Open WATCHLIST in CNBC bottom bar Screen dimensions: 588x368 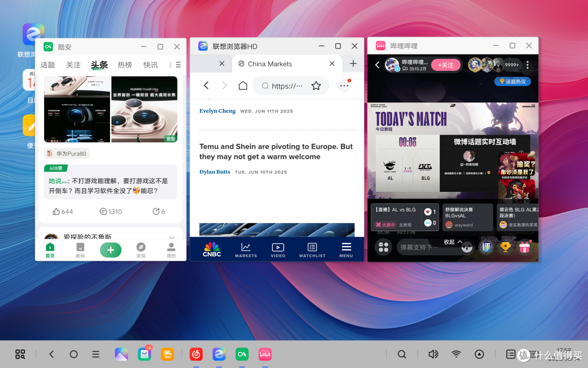point(312,250)
